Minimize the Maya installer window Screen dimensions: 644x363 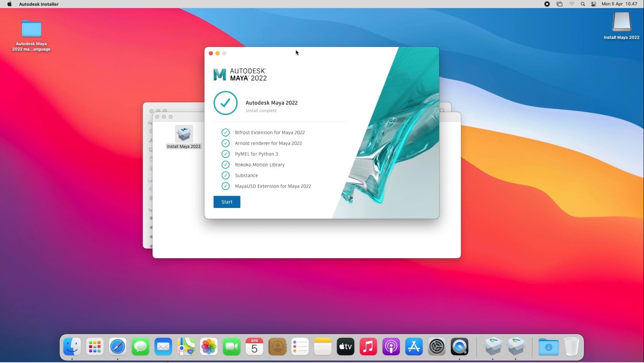[x=217, y=53]
